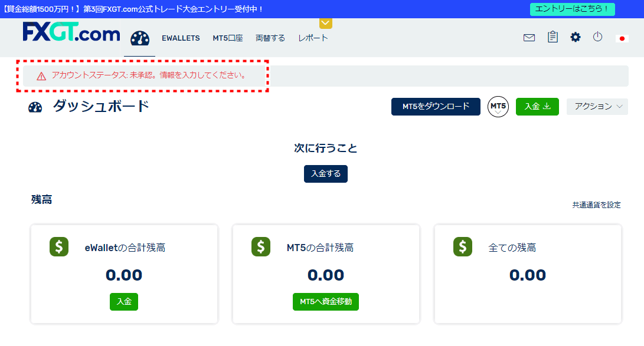Open 共通通貨を設定 link
Viewport: 644px width, 346px height.
596,205
